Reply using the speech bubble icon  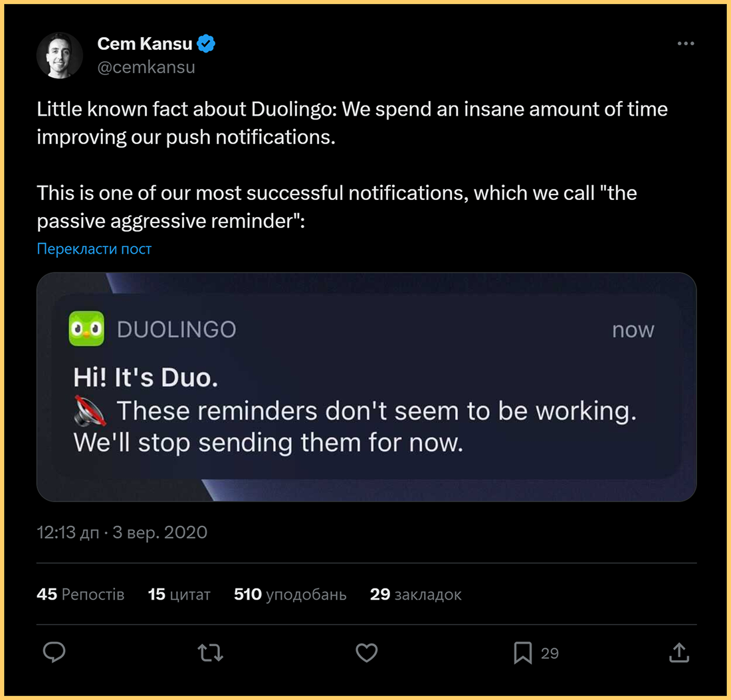click(x=54, y=653)
